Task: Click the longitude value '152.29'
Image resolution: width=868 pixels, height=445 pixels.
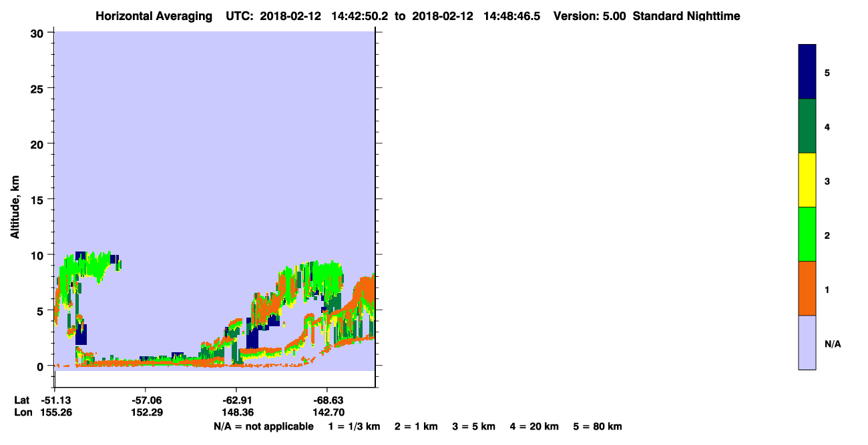Action: (x=146, y=412)
